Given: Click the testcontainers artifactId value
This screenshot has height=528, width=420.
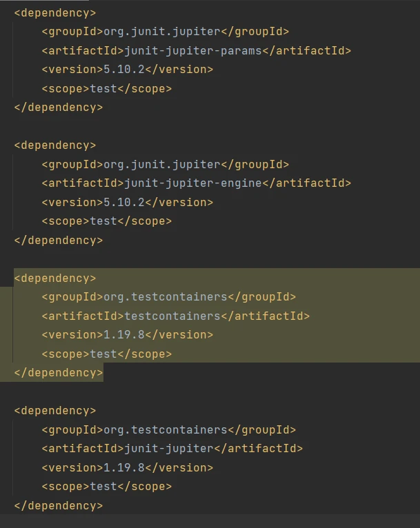Looking at the screenshot, I should 172,316.
